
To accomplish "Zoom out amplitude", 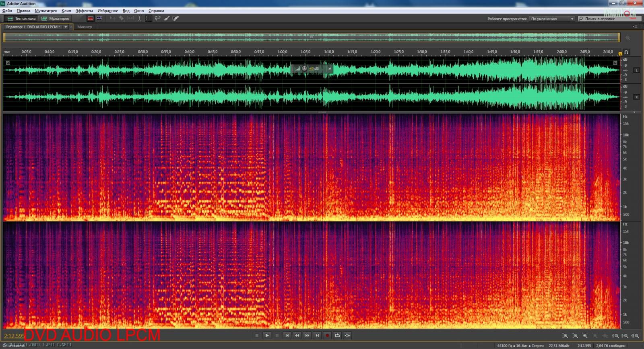I will (x=575, y=336).
